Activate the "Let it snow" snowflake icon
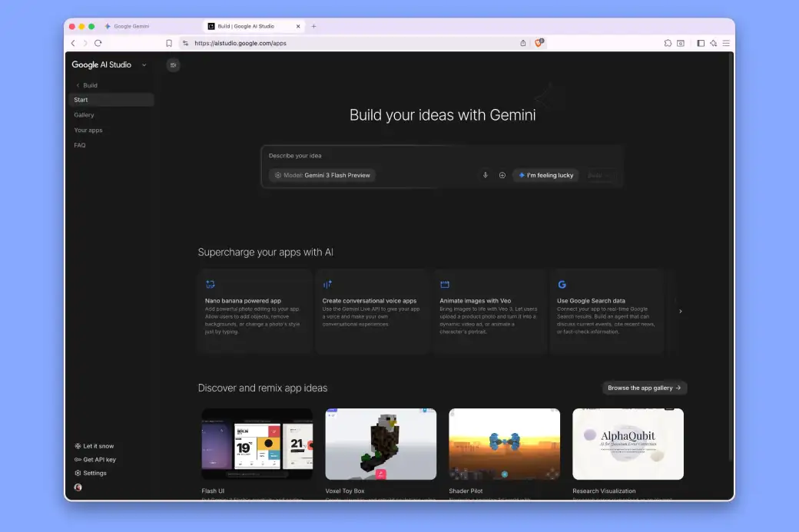Image resolution: width=799 pixels, height=532 pixels. pyautogui.click(x=78, y=446)
